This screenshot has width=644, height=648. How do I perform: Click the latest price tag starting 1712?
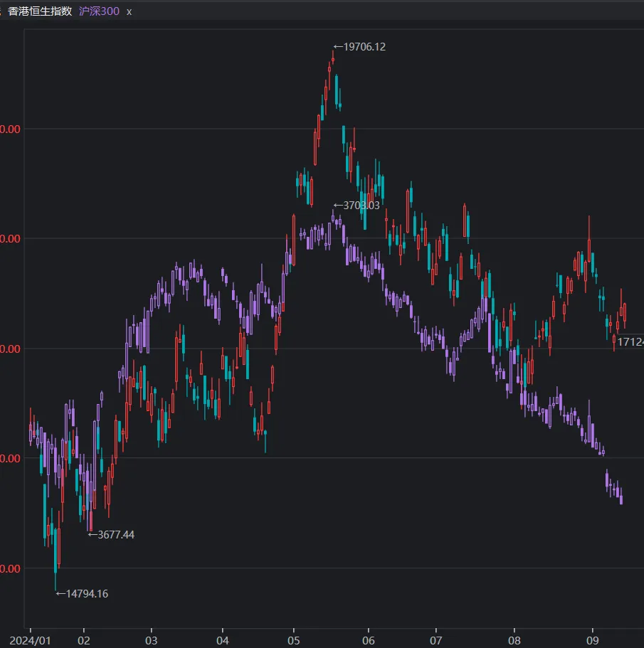pos(630,342)
